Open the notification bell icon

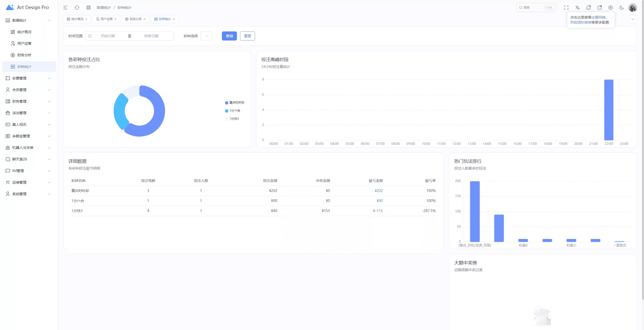tap(588, 8)
